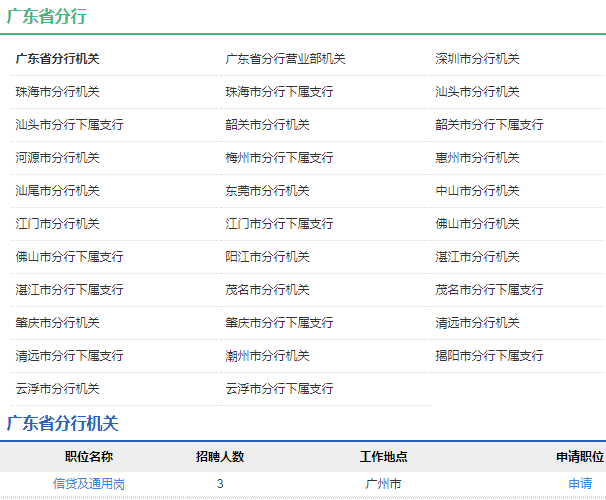Click 江门市分行下属支行 link

pyautogui.click(x=279, y=224)
